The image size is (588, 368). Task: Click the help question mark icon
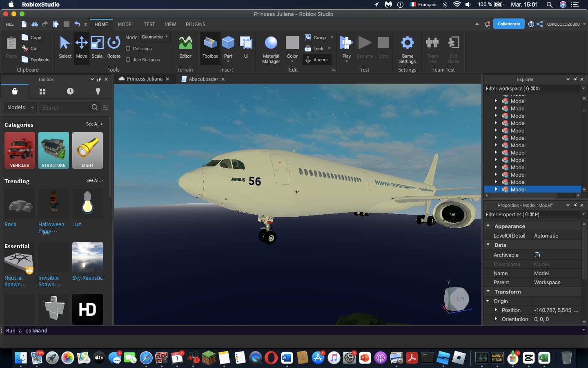coord(531,24)
